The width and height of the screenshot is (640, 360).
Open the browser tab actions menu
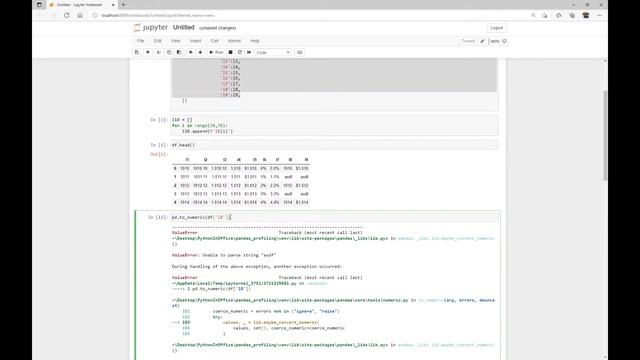point(39,4)
